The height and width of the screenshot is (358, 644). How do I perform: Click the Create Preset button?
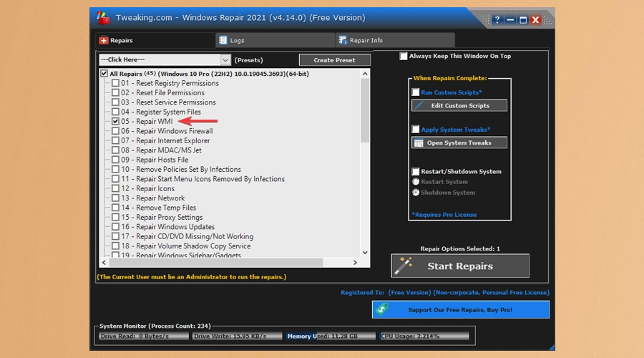[x=335, y=60]
